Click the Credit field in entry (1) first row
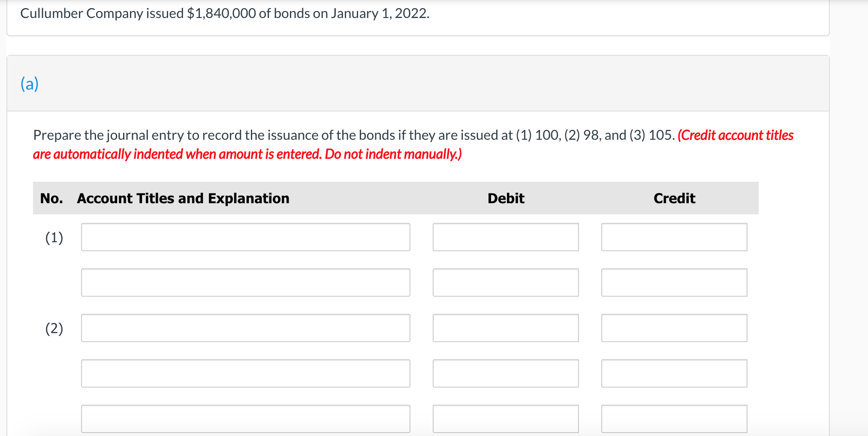This screenshot has width=868, height=436. pos(674,237)
